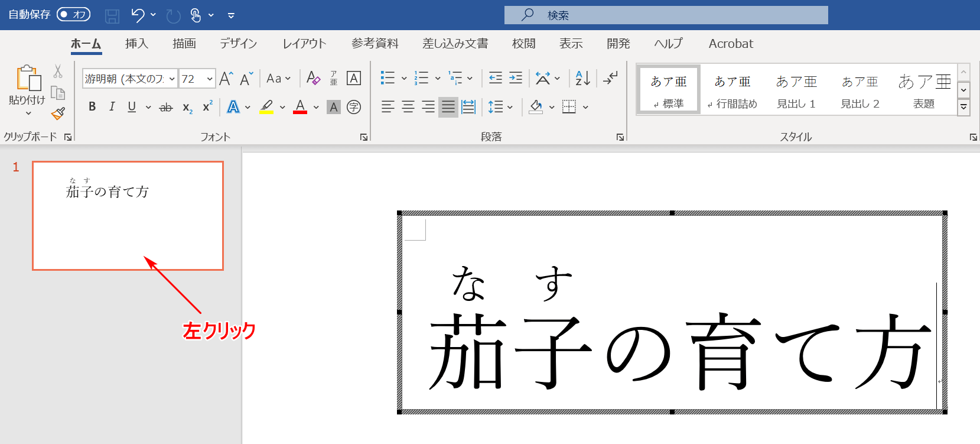Center align text with the center icon
The image size is (980, 444).
coord(408,107)
